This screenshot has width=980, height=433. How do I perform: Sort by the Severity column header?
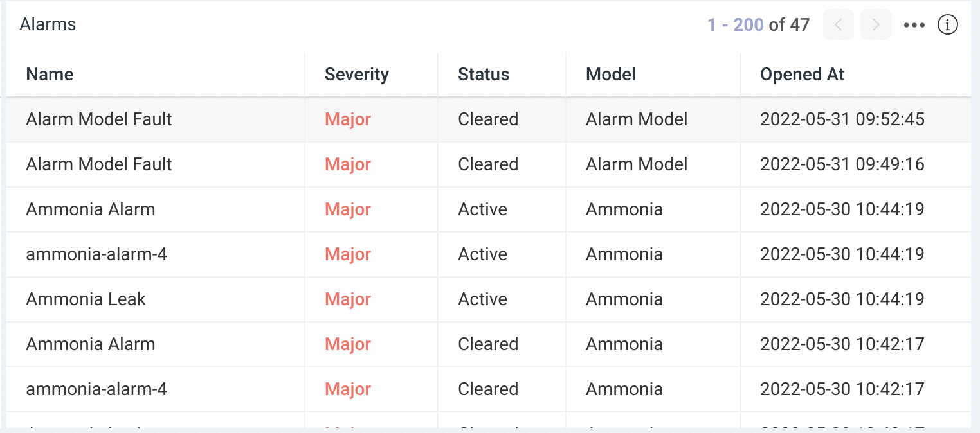click(357, 75)
